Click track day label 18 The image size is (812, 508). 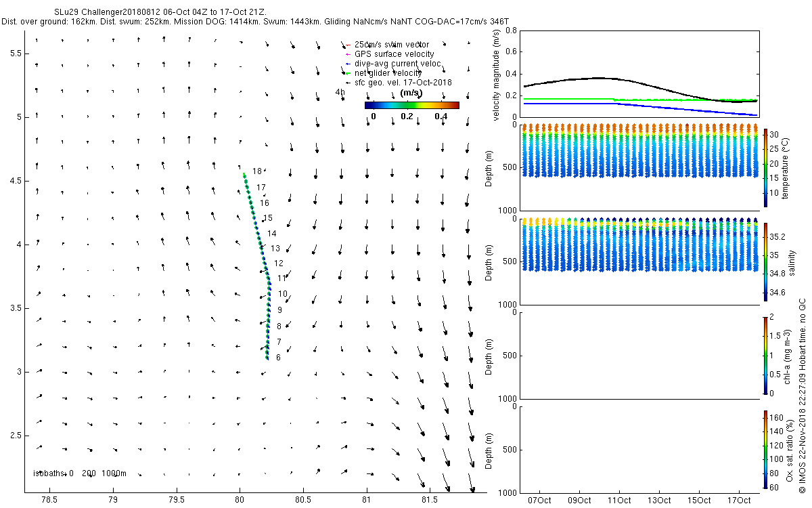[x=256, y=171]
